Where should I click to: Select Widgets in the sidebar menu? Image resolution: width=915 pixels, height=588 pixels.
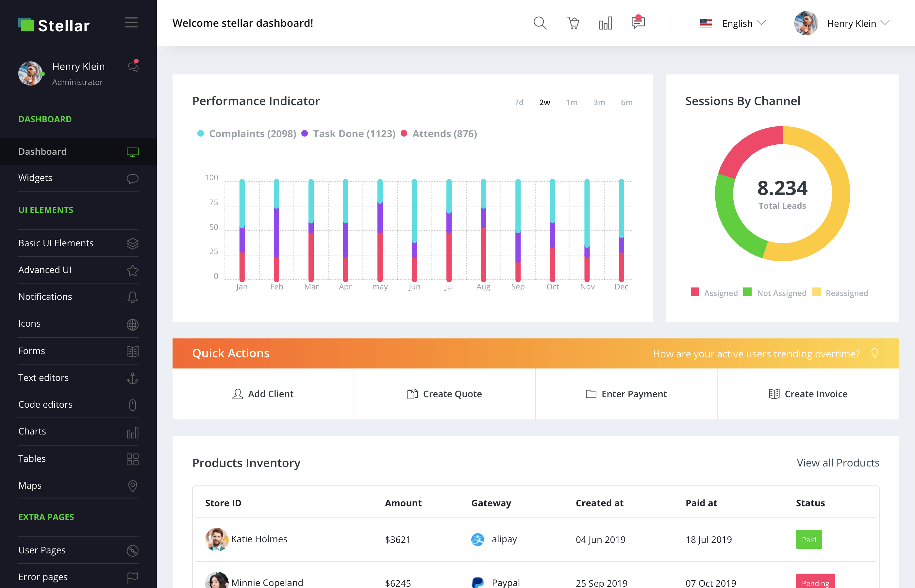pyautogui.click(x=35, y=177)
